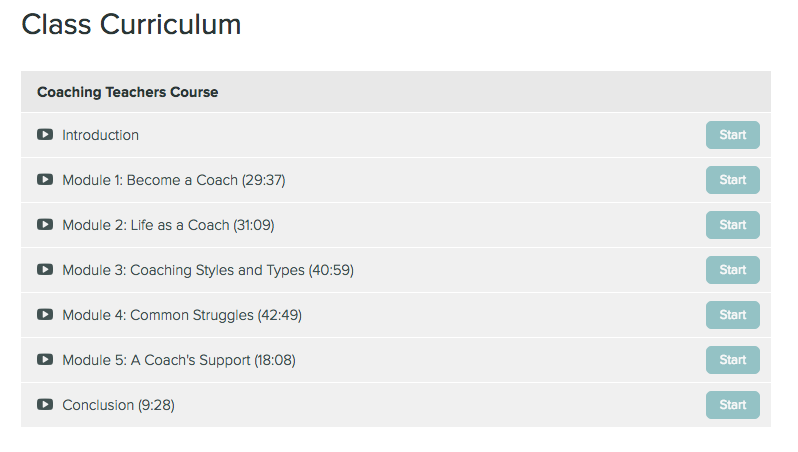Click the video icon for Module 1
This screenshot has width=798, height=452.
click(x=45, y=180)
